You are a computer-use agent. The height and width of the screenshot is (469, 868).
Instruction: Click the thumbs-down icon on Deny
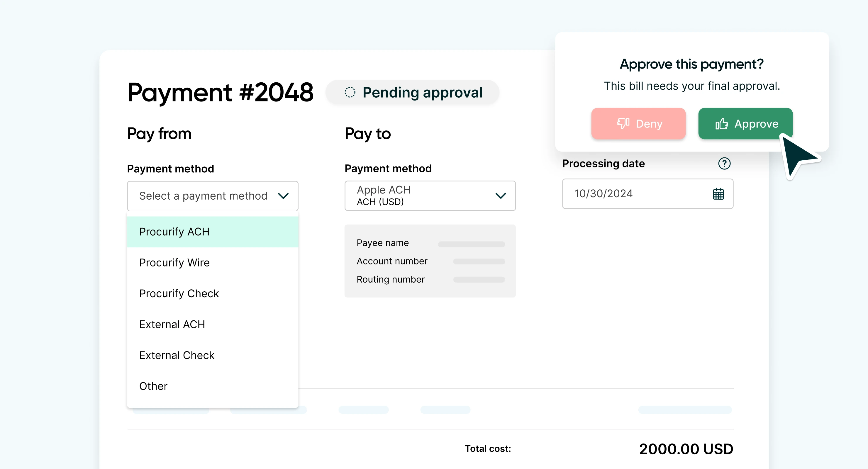(623, 124)
